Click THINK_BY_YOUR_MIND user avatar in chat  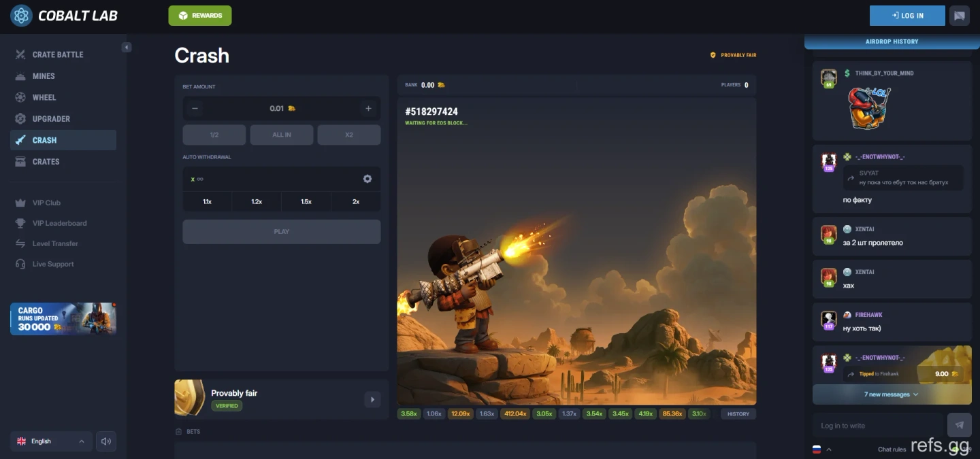(x=828, y=78)
